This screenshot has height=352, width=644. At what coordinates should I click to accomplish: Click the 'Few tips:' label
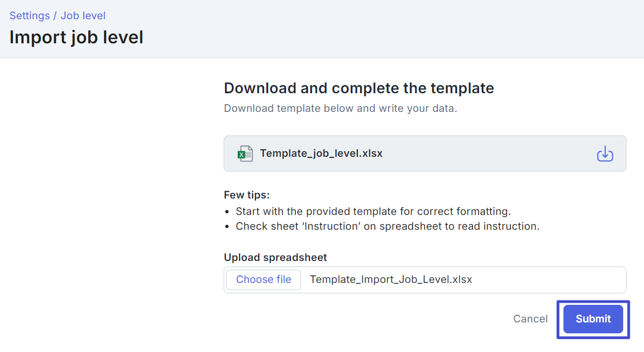pyautogui.click(x=247, y=195)
